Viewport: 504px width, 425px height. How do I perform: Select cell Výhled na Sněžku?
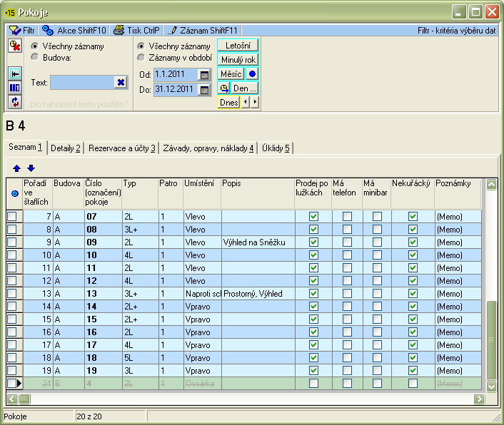(258, 242)
